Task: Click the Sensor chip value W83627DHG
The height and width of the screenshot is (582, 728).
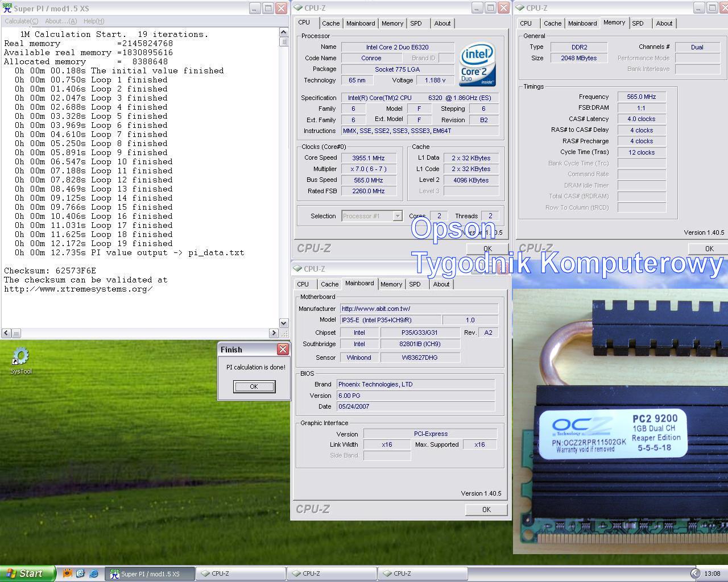Action: tap(420, 357)
